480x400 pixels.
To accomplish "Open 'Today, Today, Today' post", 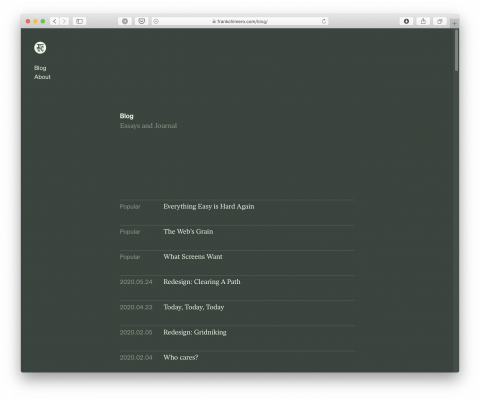I will point(194,307).
